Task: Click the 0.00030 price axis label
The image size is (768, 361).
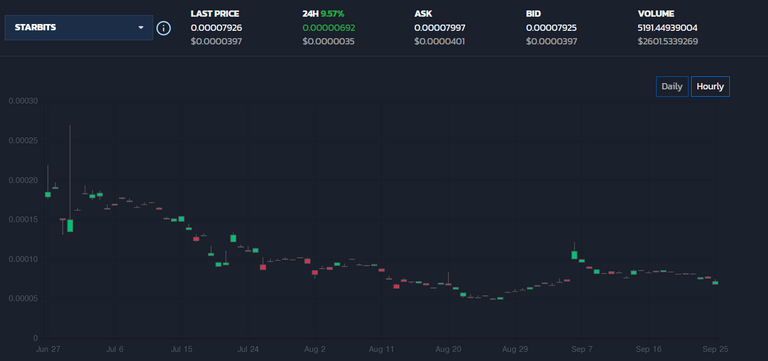Action: (x=23, y=101)
